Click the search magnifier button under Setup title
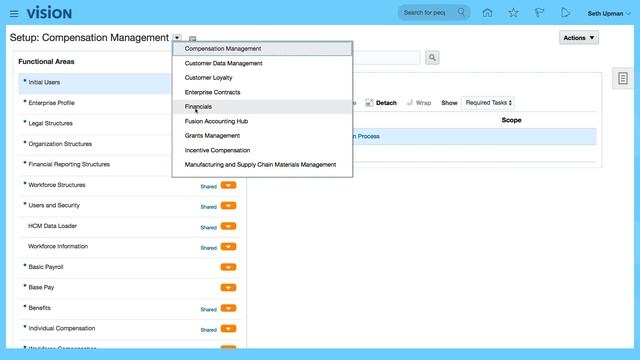The image size is (640, 360). click(432, 58)
